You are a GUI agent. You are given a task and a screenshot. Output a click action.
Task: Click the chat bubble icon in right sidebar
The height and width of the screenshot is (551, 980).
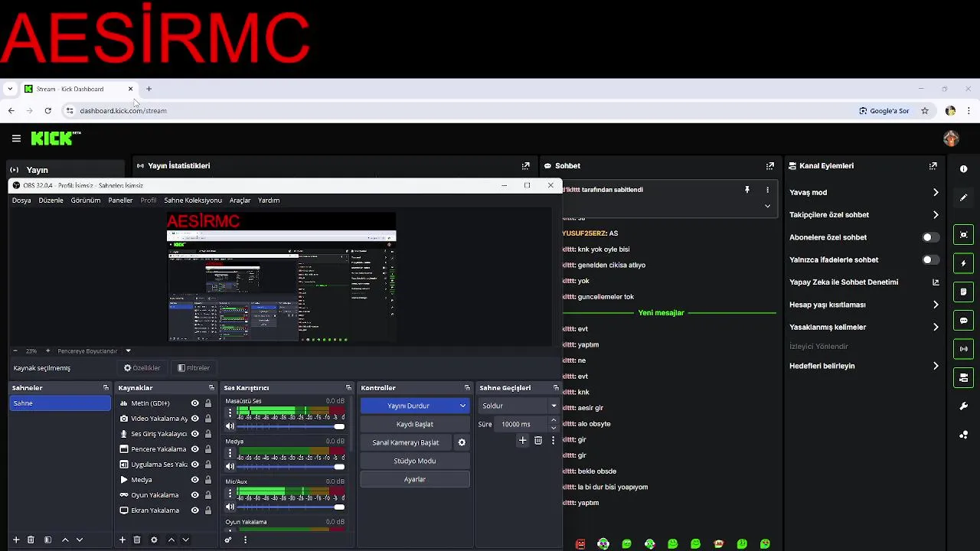(963, 321)
